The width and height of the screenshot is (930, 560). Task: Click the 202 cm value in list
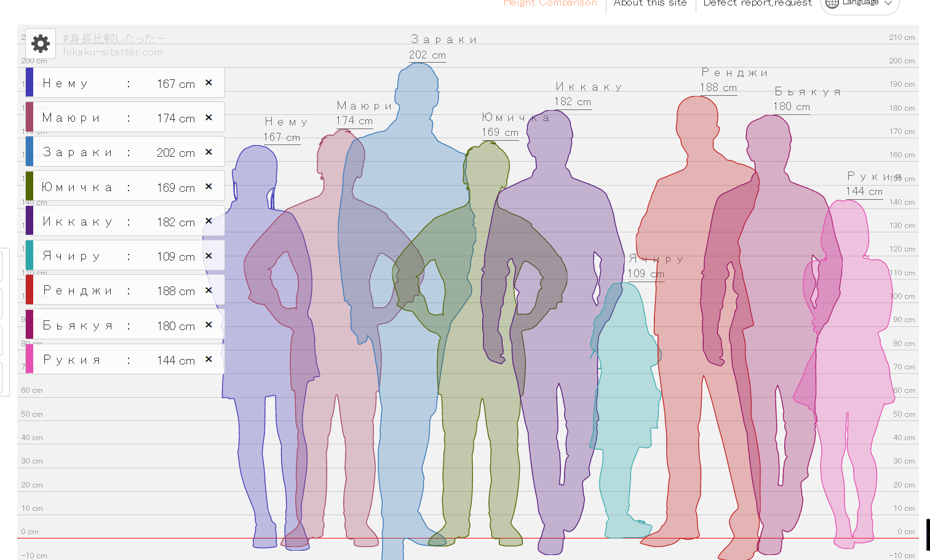(x=176, y=152)
